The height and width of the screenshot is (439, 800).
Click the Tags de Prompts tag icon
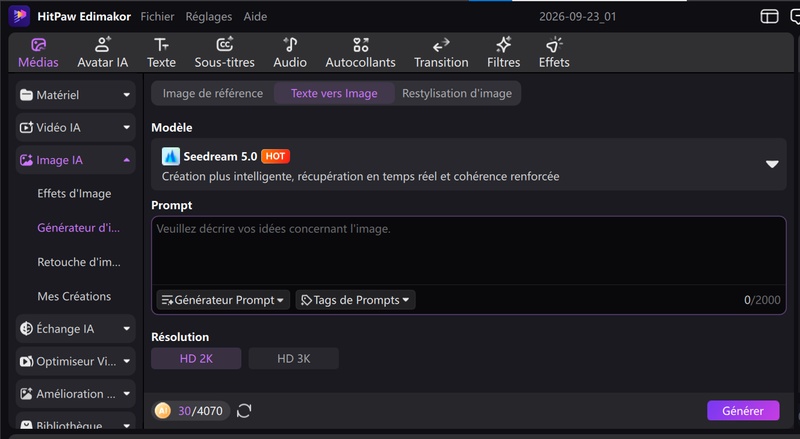tap(306, 300)
